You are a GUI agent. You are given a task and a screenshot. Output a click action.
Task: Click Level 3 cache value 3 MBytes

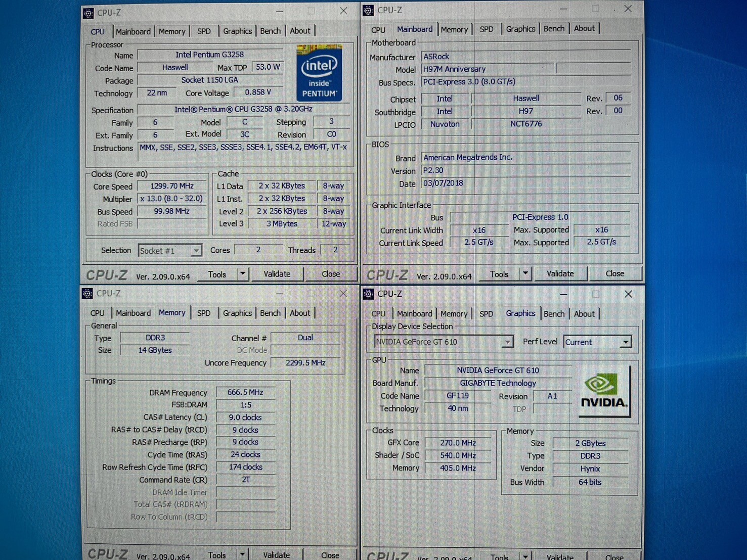[x=282, y=224]
